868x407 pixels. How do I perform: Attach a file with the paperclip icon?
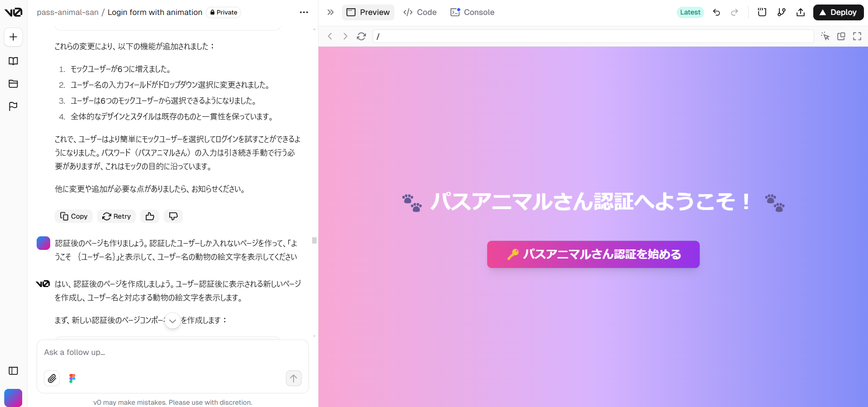52,378
